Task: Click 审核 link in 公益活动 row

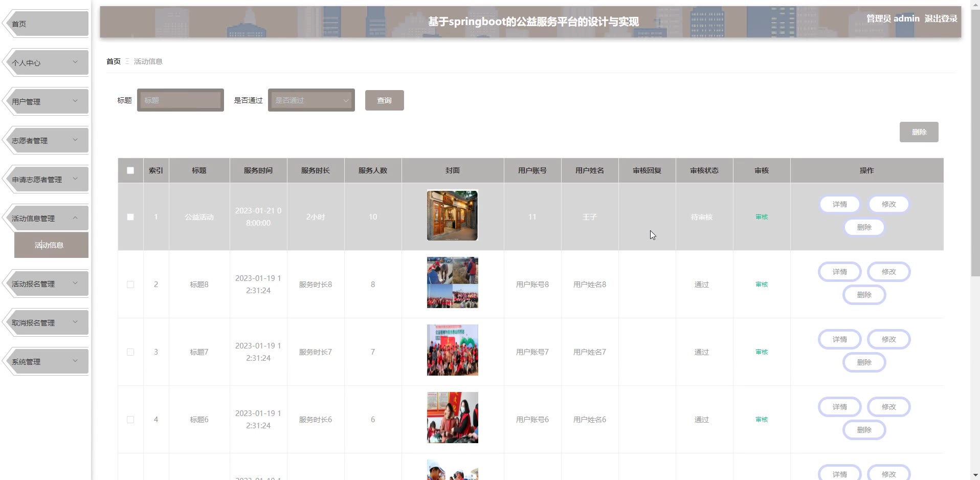Action: click(x=762, y=217)
